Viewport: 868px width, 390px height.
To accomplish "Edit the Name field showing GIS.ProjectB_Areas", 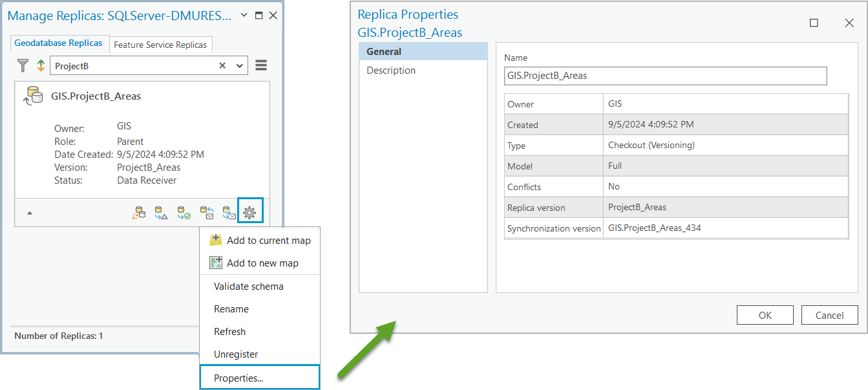I will pyautogui.click(x=666, y=76).
